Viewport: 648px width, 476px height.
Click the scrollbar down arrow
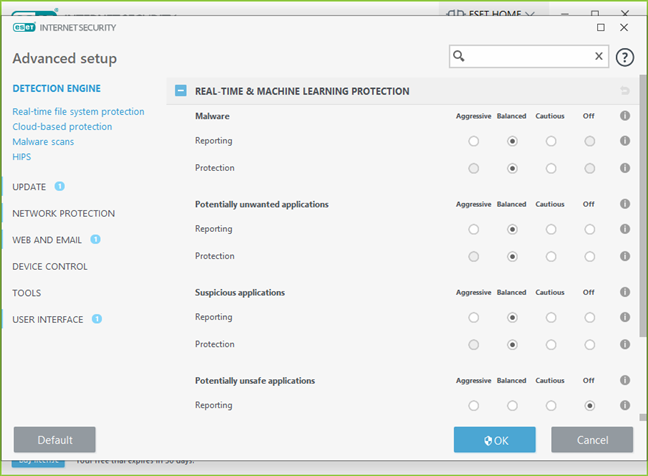pyautogui.click(x=643, y=418)
